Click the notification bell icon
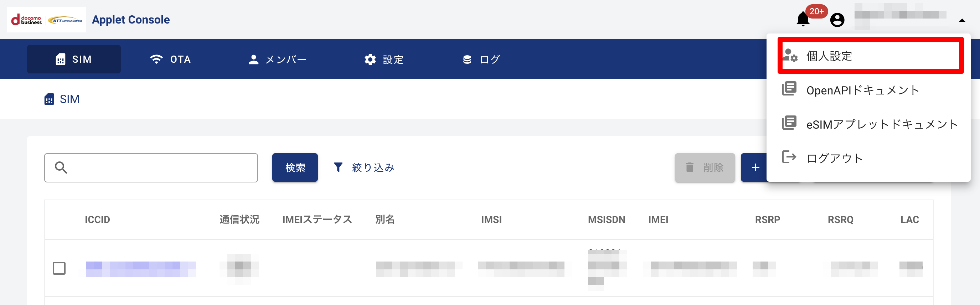The height and width of the screenshot is (305, 980). [803, 19]
